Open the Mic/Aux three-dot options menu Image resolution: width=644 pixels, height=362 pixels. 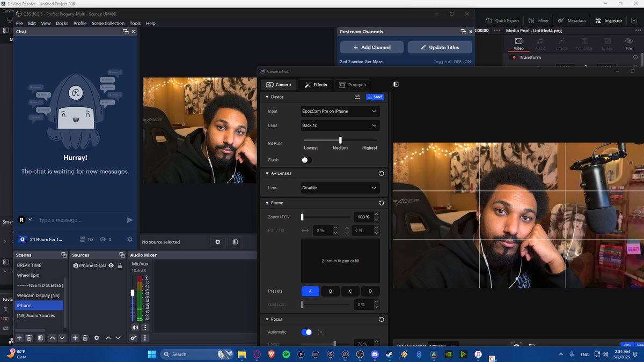tap(145, 327)
